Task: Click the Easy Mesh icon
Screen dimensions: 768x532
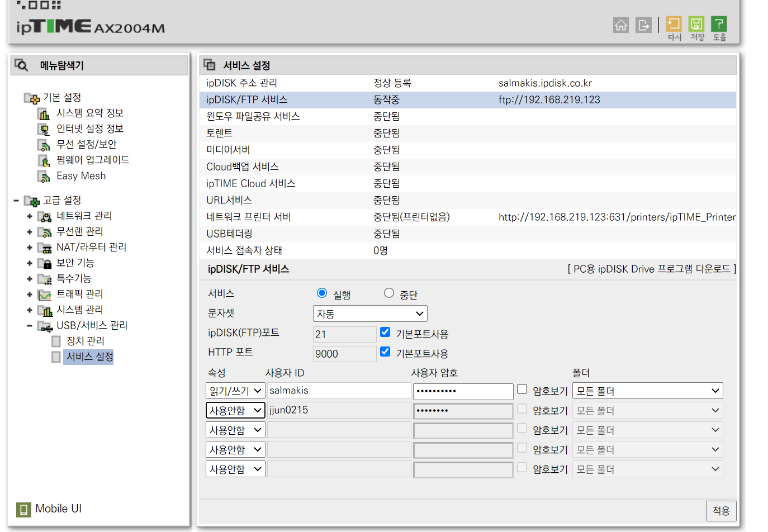Action: tap(44, 176)
